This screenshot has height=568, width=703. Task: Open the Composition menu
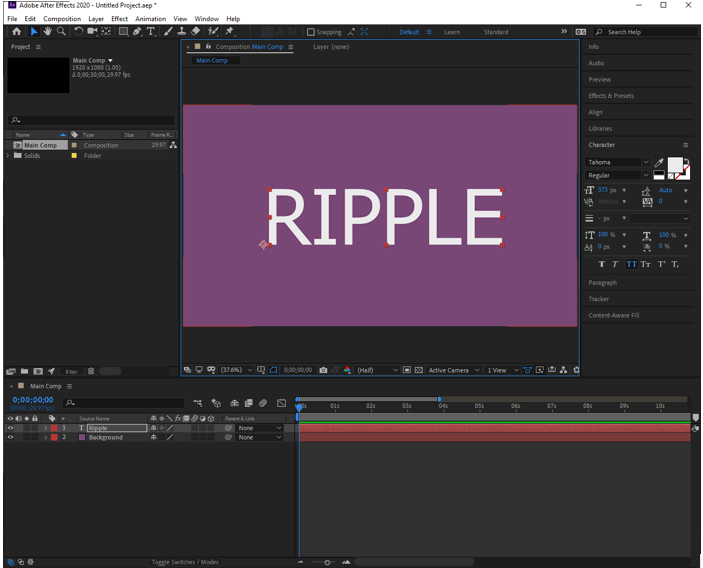click(62, 19)
